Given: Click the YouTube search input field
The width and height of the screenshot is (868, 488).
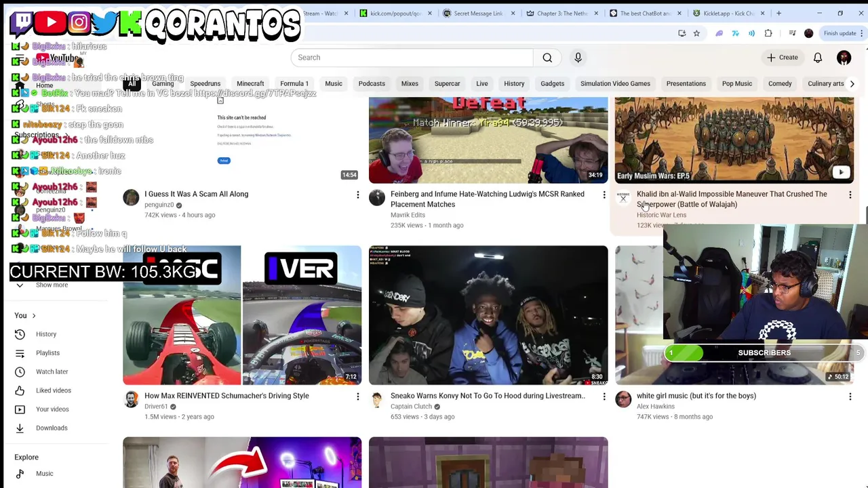Looking at the screenshot, I should point(412,58).
